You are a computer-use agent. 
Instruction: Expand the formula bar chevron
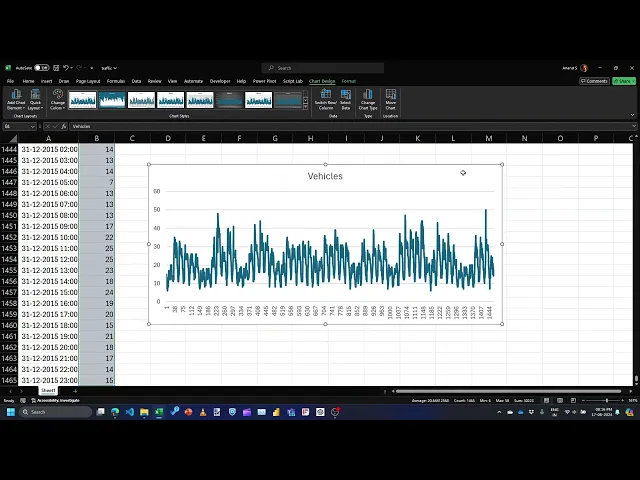tap(633, 127)
